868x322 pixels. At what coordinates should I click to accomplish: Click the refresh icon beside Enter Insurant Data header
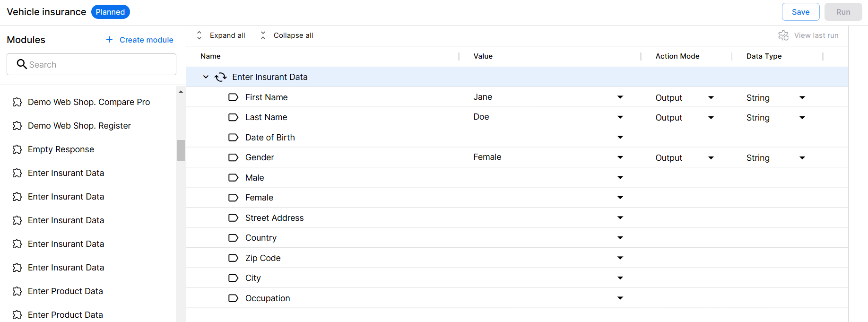221,77
